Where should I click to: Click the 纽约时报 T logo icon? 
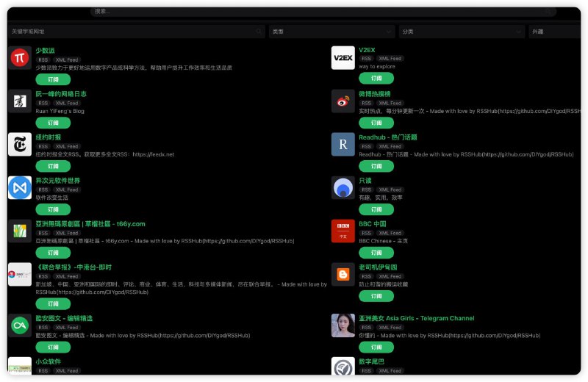tap(20, 145)
